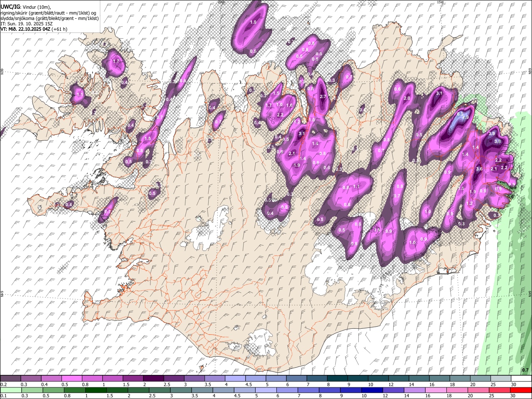Image resolution: width=532 pixels, height=399 pixels.
Task: Click the dark teal 8 swatch in top legend row
Action: click(337, 378)
